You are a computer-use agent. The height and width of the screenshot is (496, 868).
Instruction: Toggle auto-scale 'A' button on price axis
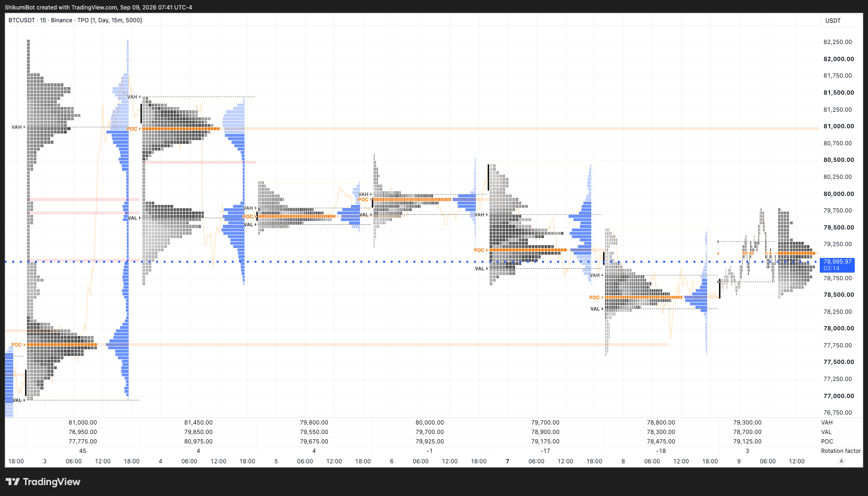(841, 461)
